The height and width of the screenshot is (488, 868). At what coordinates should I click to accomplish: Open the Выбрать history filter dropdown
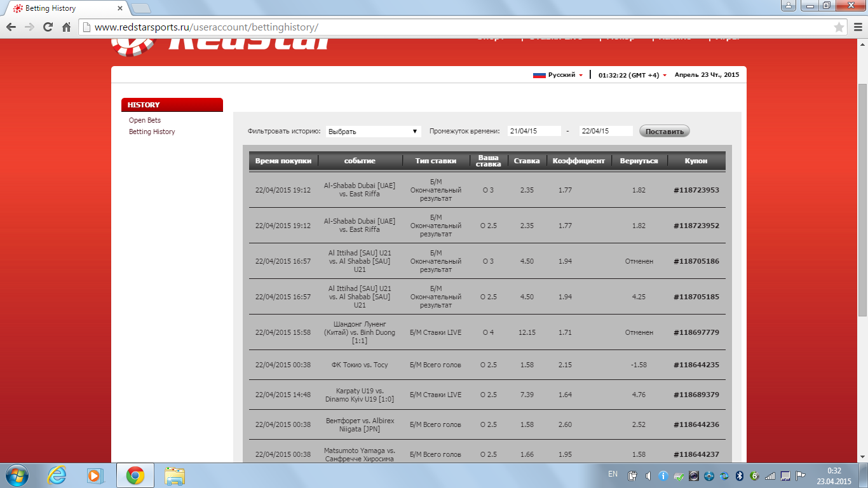[x=373, y=132]
